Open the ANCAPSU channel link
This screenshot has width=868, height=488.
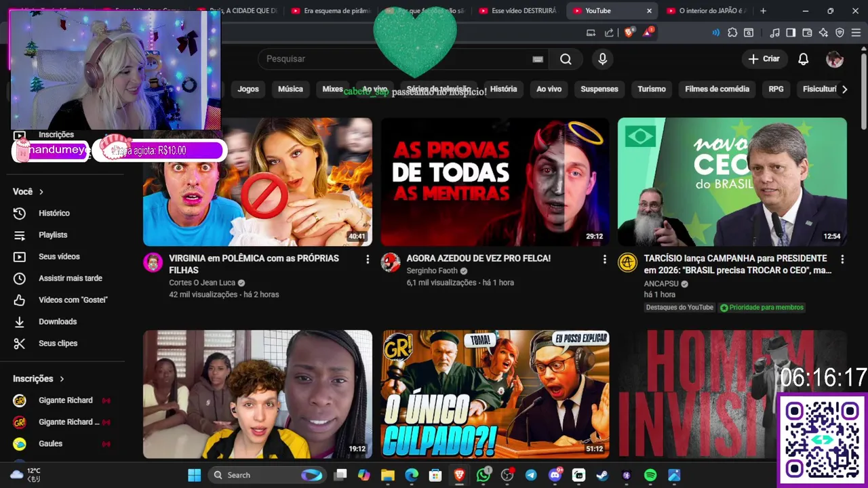(661, 283)
